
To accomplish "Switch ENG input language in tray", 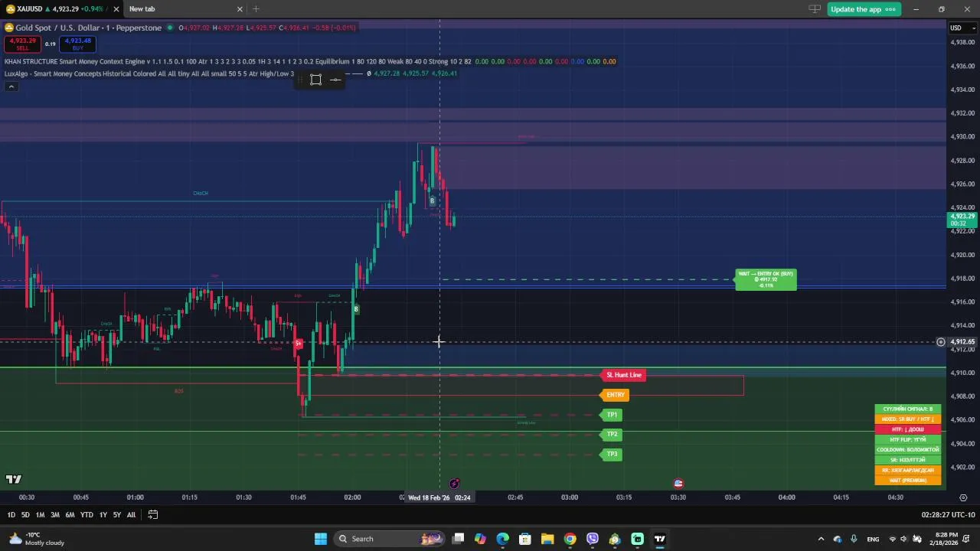I will [x=873, y=539].
